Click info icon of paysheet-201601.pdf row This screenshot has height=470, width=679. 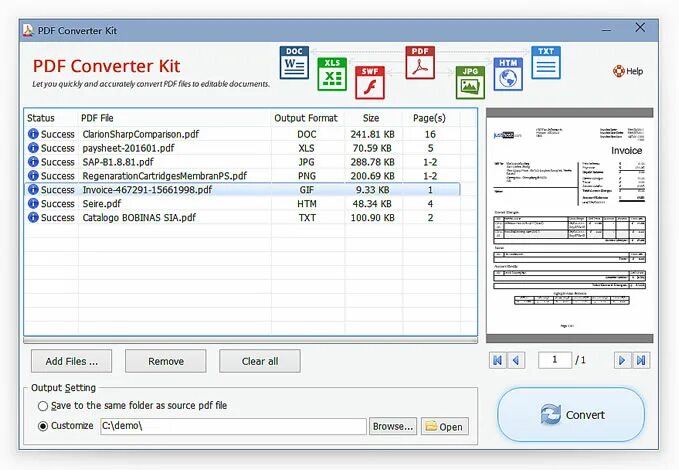point(33,148)
